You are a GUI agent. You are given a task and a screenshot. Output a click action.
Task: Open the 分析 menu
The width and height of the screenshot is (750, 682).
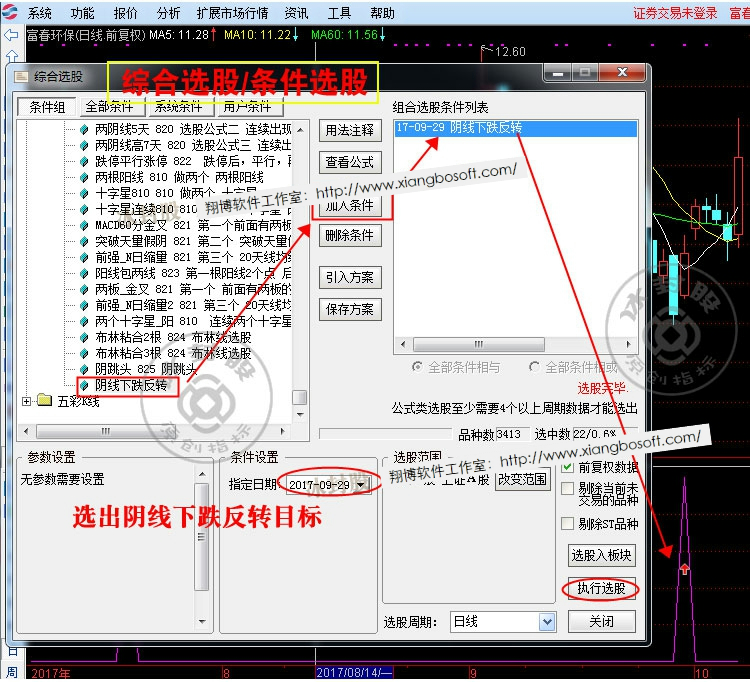[168, 13]
